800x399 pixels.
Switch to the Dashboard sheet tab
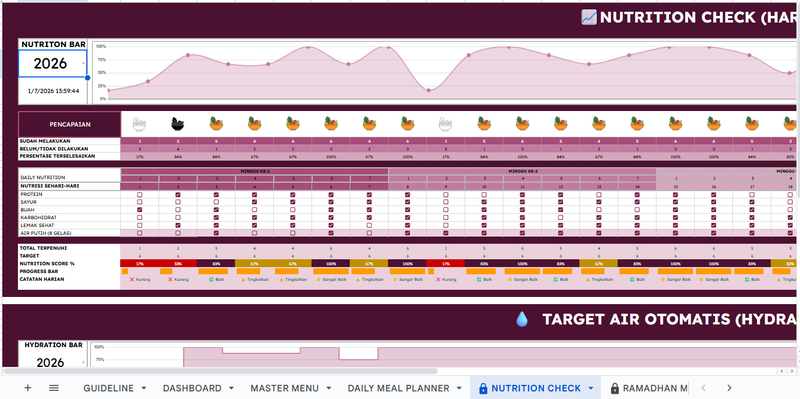point(192,388)
